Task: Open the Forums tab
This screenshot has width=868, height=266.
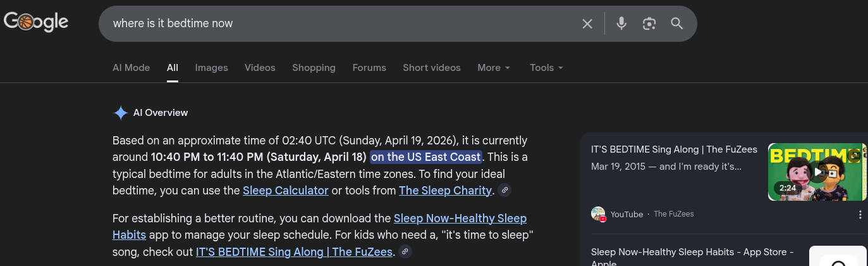Action: coord(369,68)
